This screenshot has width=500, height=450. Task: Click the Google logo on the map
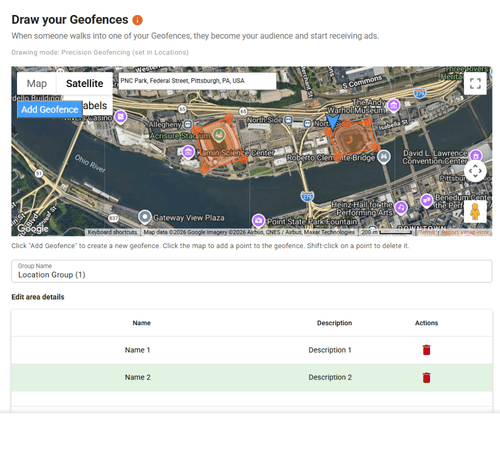[33, 228]
